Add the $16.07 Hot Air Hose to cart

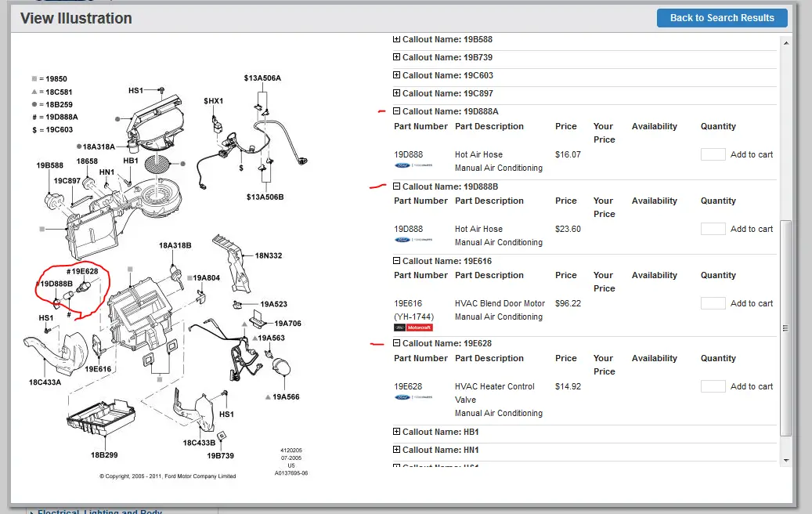coord(752,154)
